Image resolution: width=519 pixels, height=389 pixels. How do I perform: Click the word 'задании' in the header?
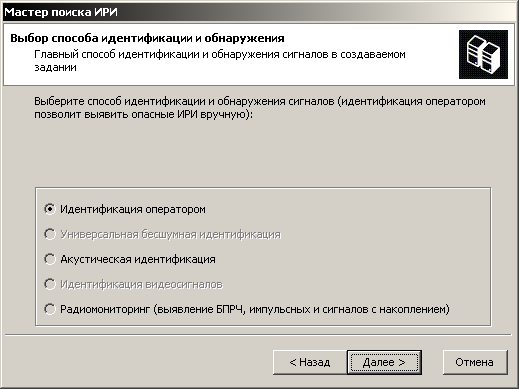coord(55,67)
